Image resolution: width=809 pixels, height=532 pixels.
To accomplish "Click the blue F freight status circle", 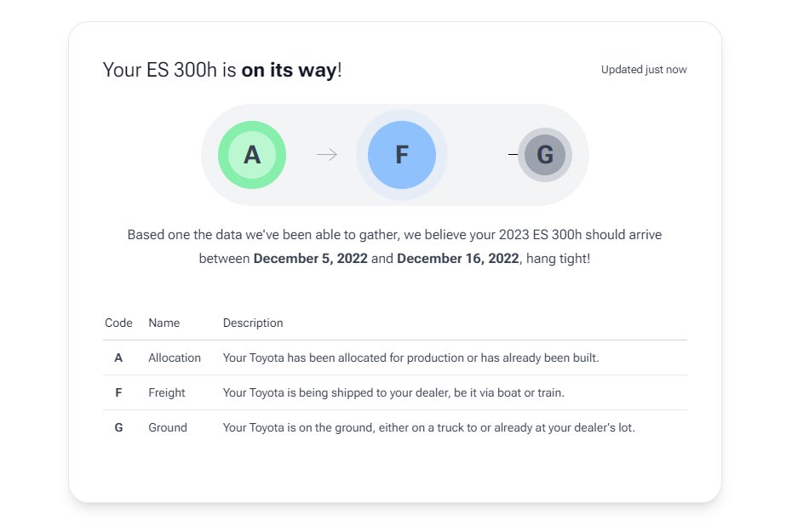I will [401, 155].
